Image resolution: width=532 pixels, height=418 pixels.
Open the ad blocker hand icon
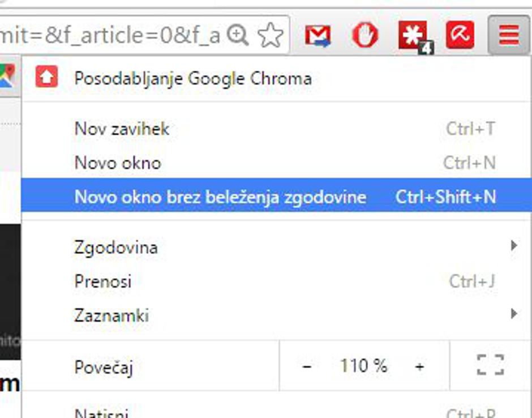(x=365, y=35)
